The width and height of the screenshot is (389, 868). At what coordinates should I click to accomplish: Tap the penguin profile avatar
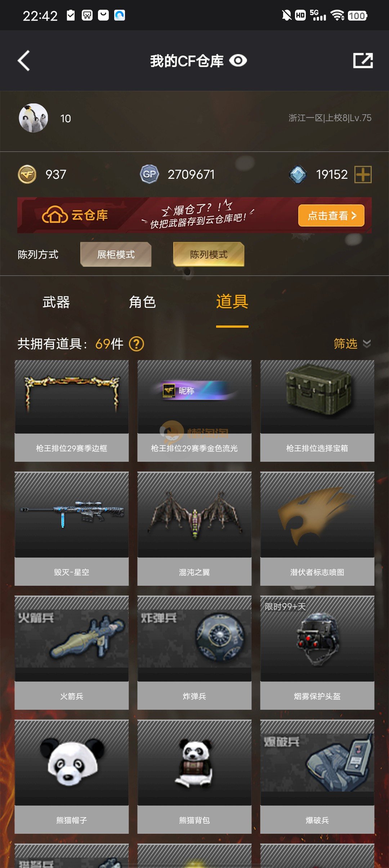[33, 118]
